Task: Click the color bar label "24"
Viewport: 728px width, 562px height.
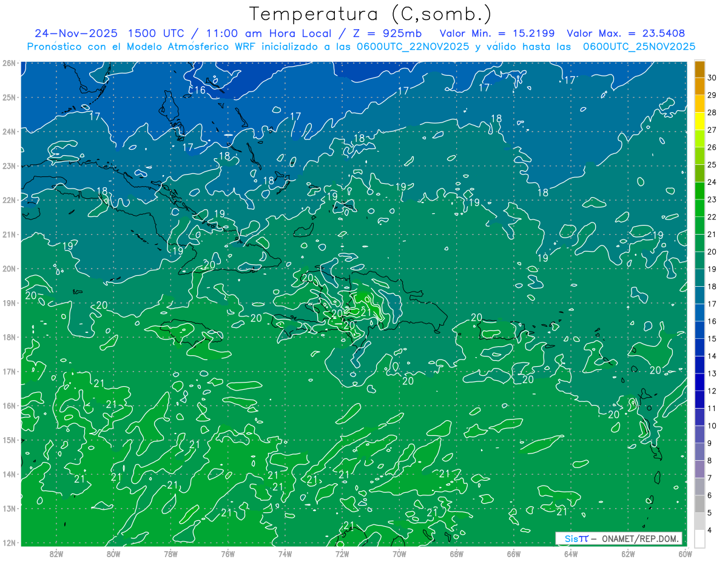Action: [712, 182]
